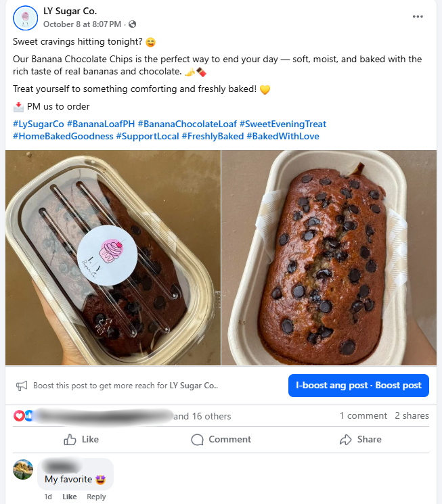Image resolution: width=442 pixels, height=504 pixels.
Task: Open the LY Sugar Co. page name link
Action: [70, 11]
